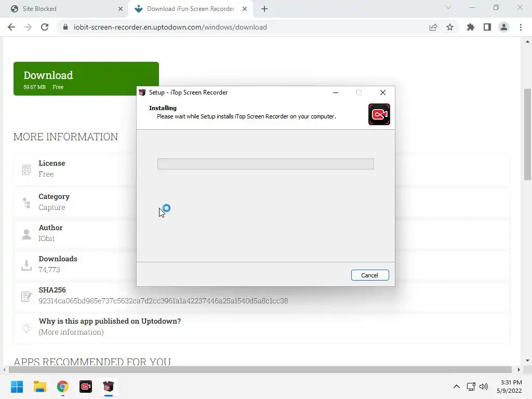Reload the current page
The height and width of the screenshot is (399, 532).
[45, 27]
